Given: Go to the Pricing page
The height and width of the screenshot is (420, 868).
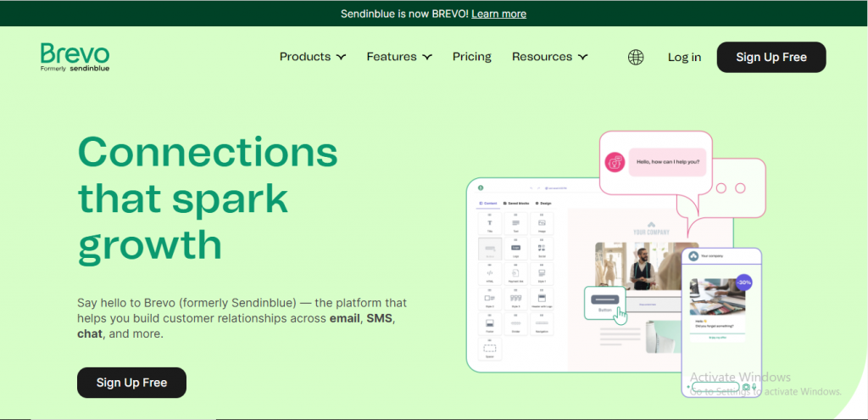Looking at the screenshot, I should 471,57.
